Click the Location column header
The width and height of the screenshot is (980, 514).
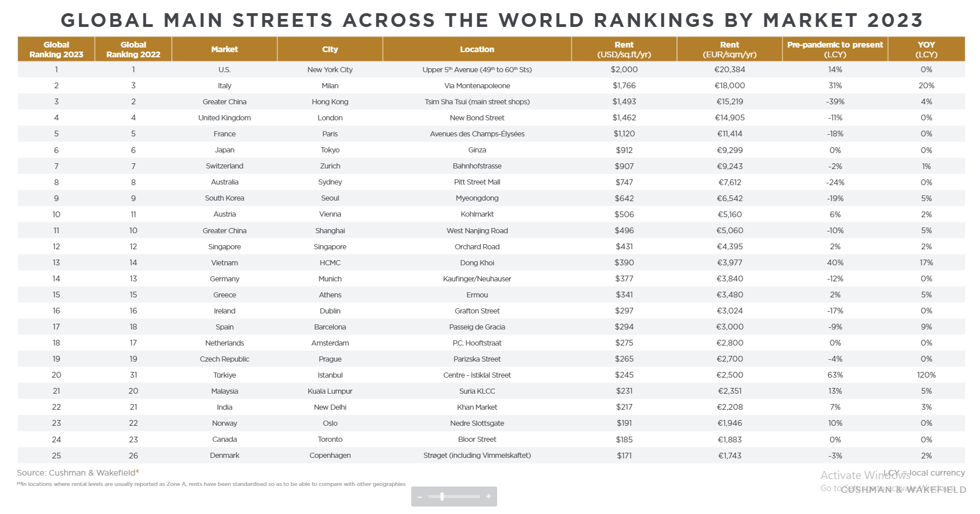coord(477,49)
